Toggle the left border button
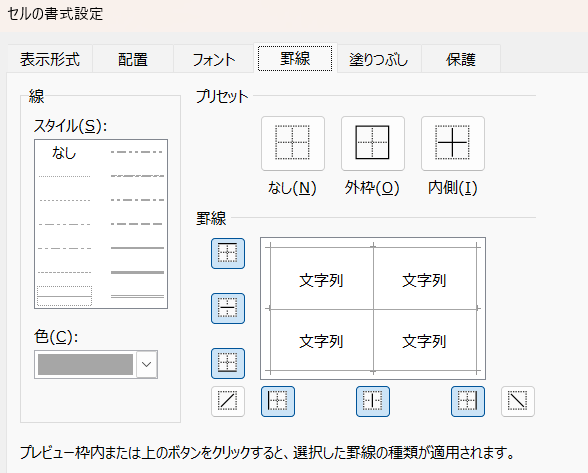The height and width of the screenshot is (473, 588). (278, 401)
